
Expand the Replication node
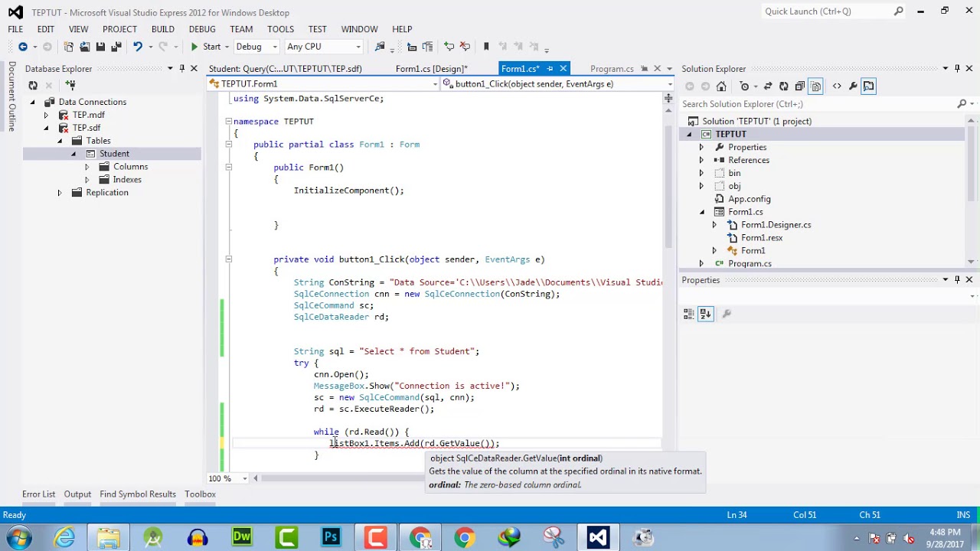tap(60, 193)
